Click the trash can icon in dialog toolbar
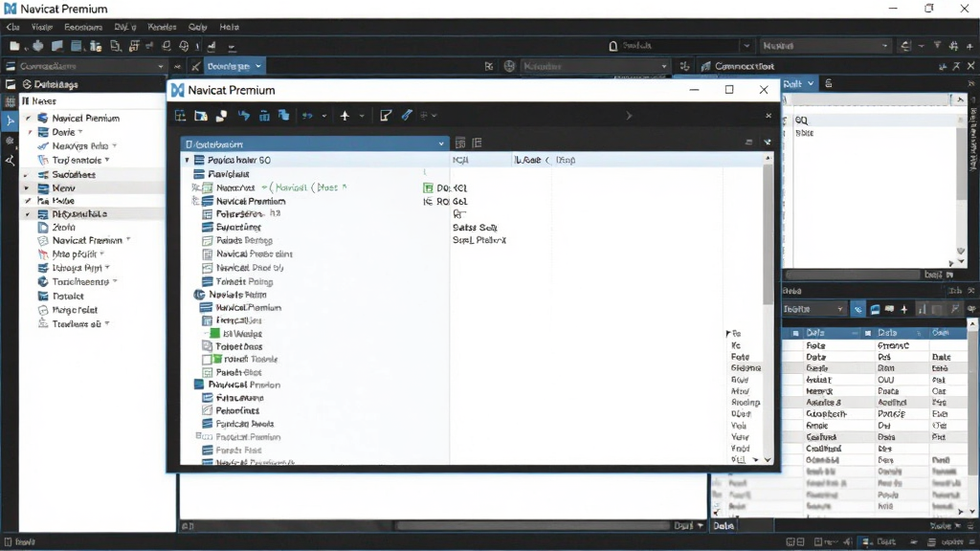Viewport: 980px width, 551px height. [264, 116]
